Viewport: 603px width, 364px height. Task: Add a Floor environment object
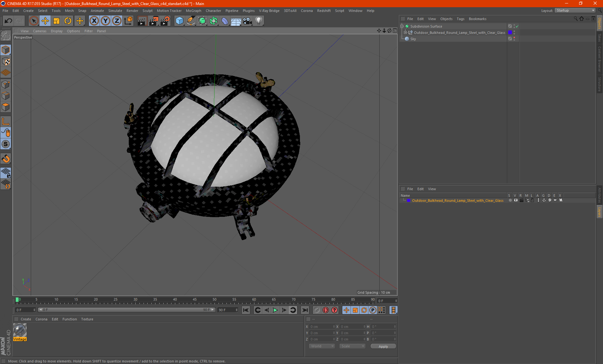(x=236, y=21)
